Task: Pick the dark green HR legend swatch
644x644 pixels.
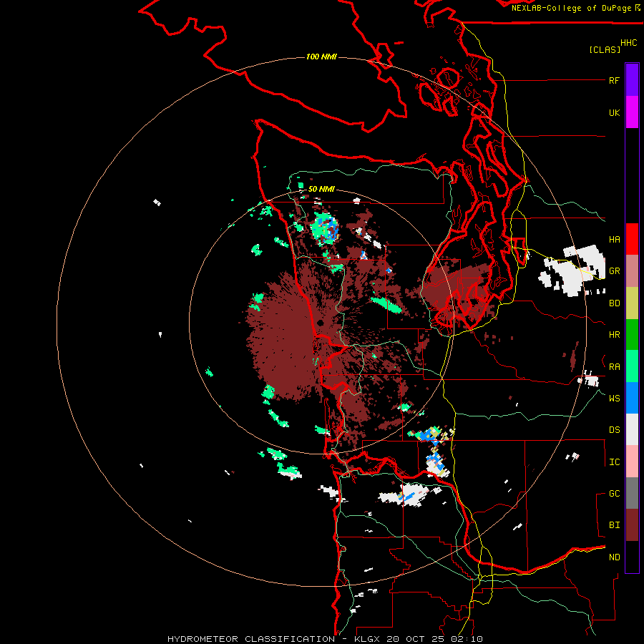Action: coord(632,334)
